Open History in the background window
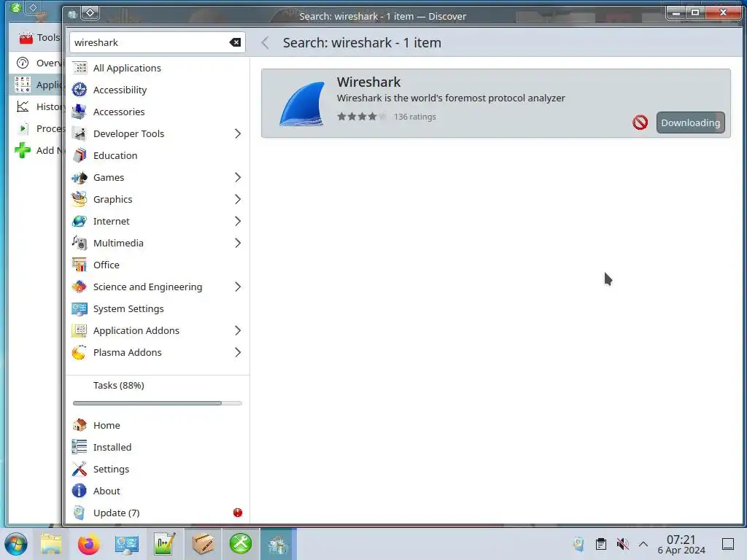747x560 pixels. coord(36,106)
